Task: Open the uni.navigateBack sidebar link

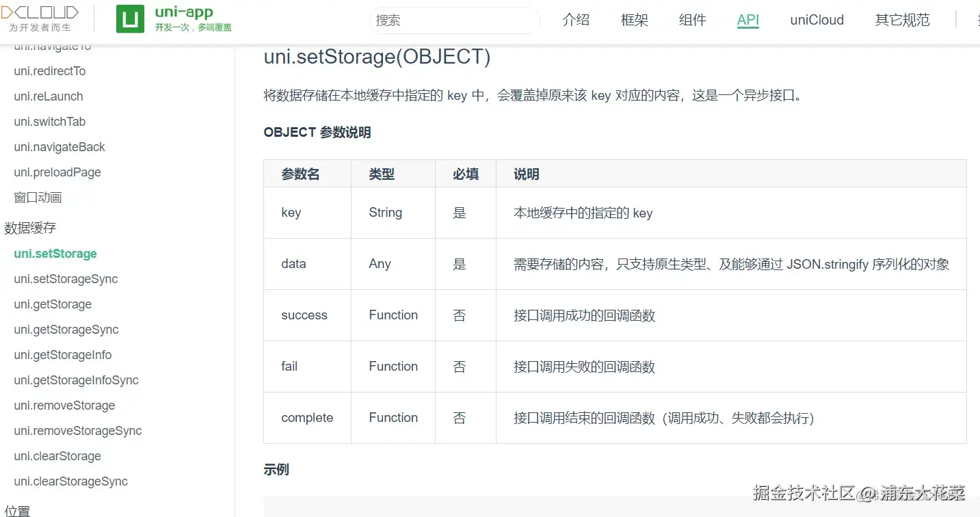Action: tap(59, 147)
